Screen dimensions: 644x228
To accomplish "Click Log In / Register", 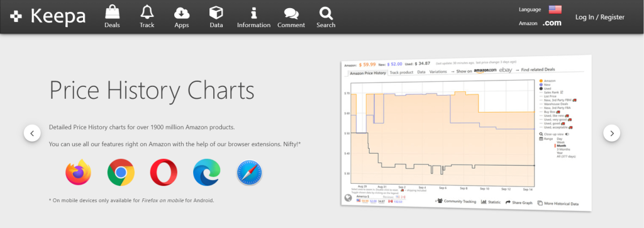I will pos(599,17).
